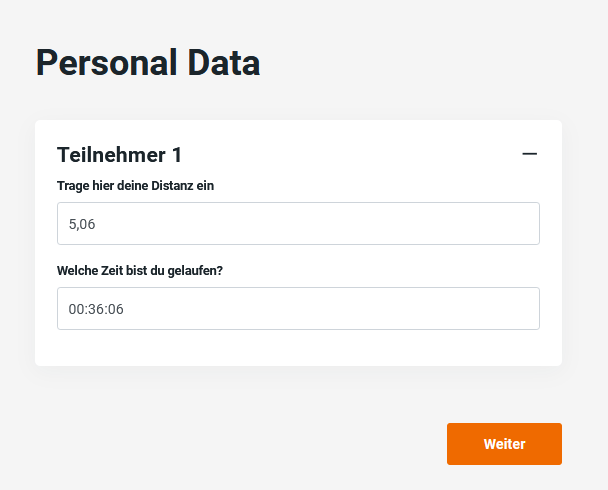This screenshot has height=490, width=608.
Task: Place cursor in the running time input
Action: click(298, 308)
